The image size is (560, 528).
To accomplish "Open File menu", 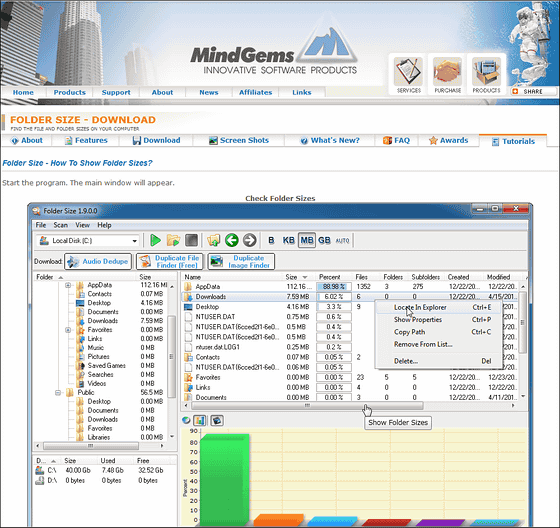I will click(41, 225).
